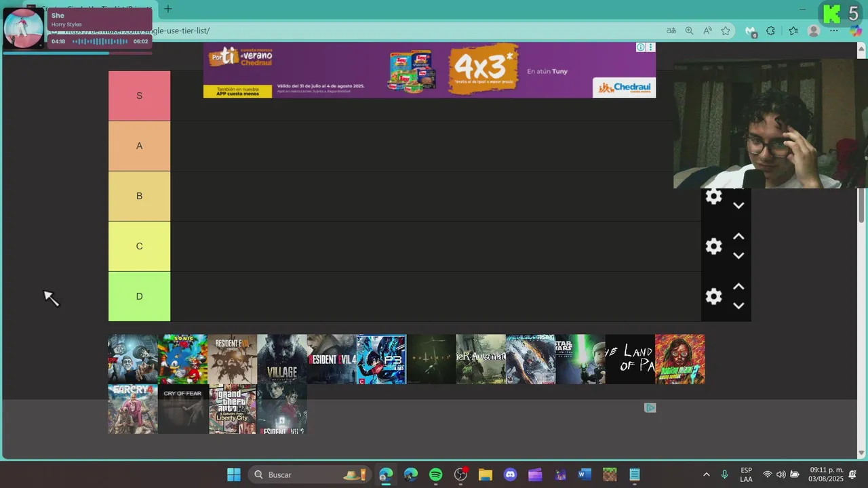This screenshot has height=488, width=868.
Task: Pick the Persona 3 Reload cover
Action: pos(382,359)
